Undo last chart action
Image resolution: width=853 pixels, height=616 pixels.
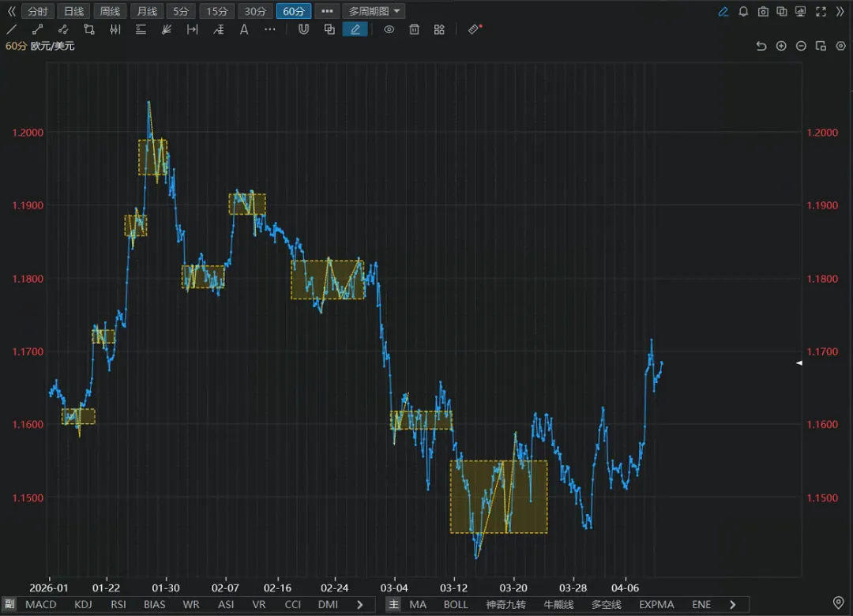click(x=761, y=47)
